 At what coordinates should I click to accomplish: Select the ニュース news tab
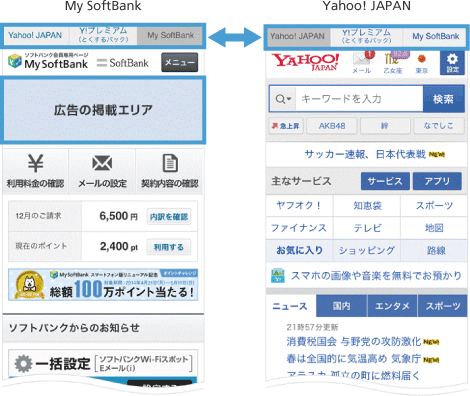pyautogui.click(x=290, y=306)
